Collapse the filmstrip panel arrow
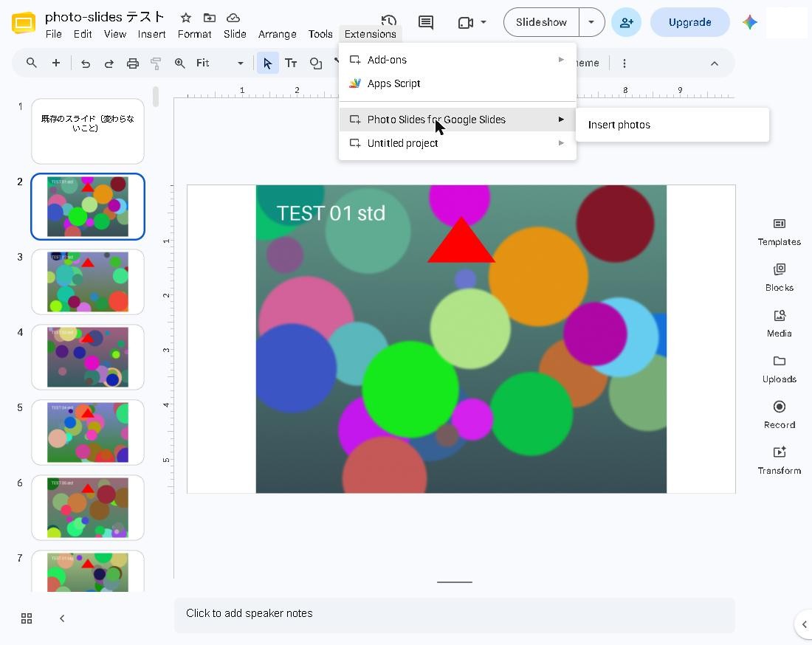Screen dimensions: 812x645 [61, 618]
